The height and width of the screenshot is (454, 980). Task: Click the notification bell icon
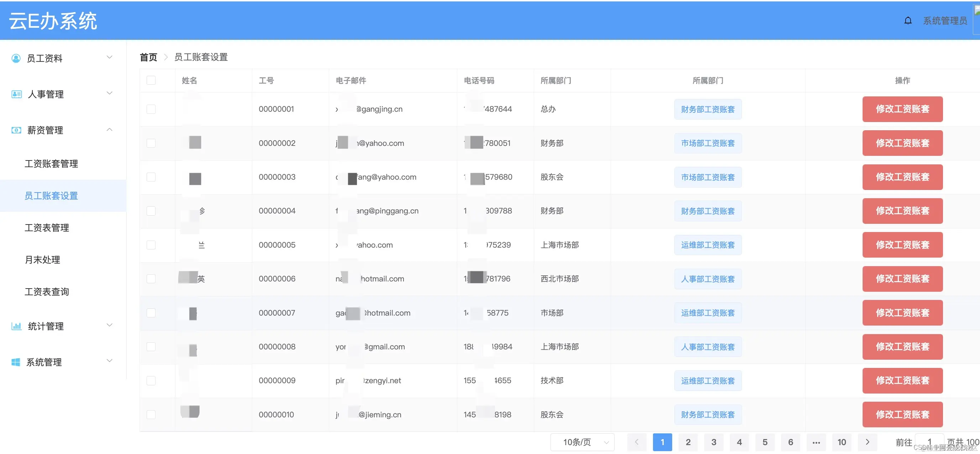tap(908, 21)
